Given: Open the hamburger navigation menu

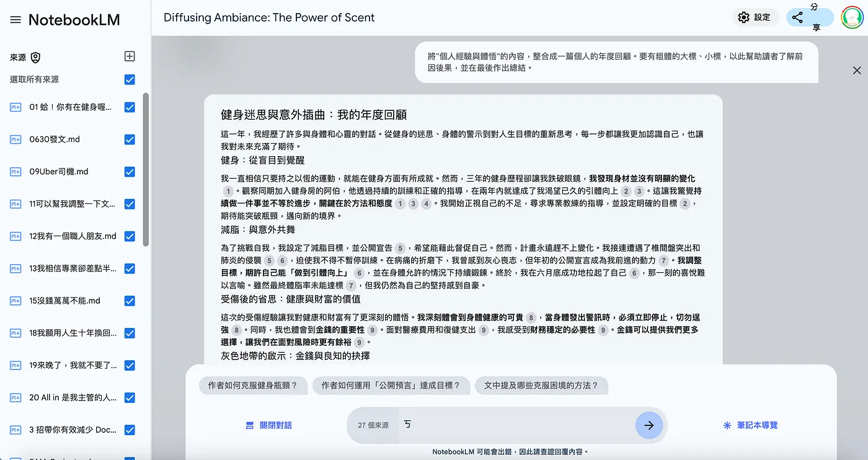Looking at the screenshot, I should [15, 20].
